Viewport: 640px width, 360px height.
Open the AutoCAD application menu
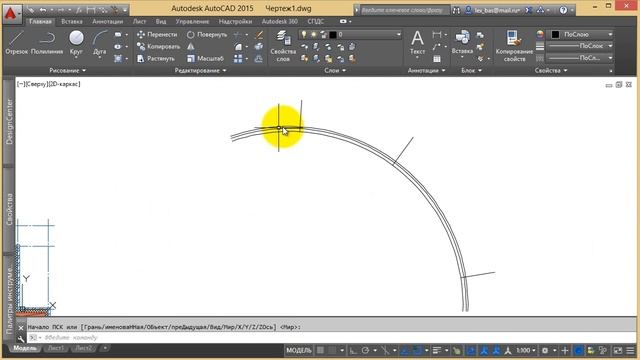pos(11,13)
